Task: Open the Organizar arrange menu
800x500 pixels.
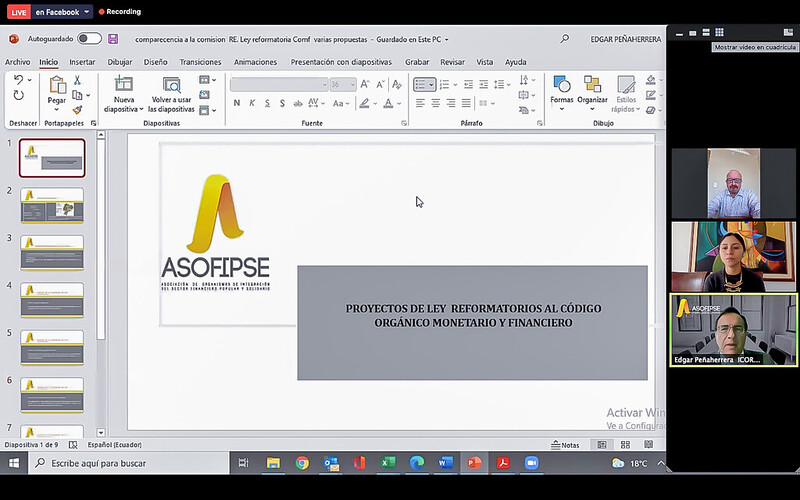Action: click(x=592, y=94)
